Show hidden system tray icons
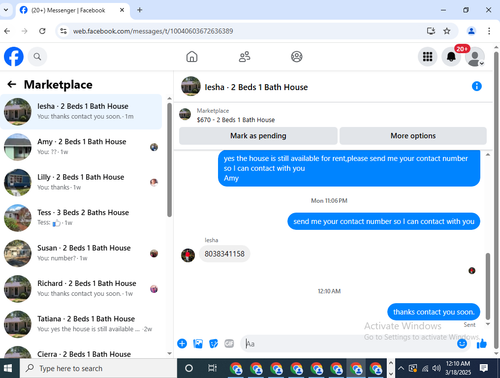This screenshot has height=378, width=500. point(401,368)
